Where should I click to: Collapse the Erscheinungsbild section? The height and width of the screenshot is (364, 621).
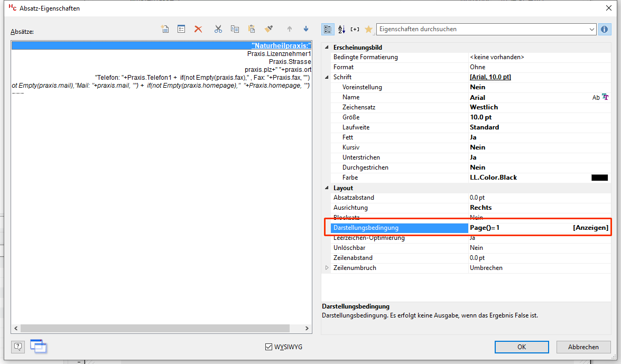327,48
